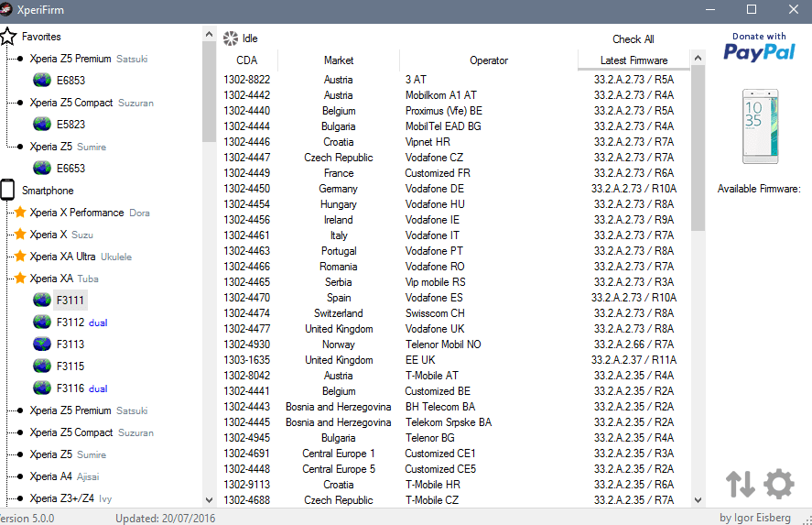Viewport: 812px width, 525px height.
Task: Click the firmware list scroll down arrow
Action: pos(698,500)
